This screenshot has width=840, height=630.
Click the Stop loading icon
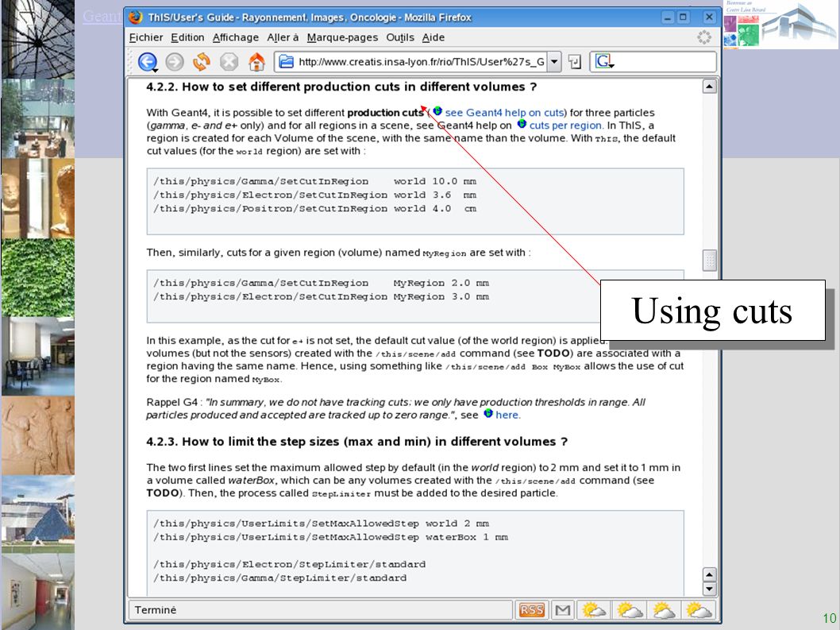point(229,62)
